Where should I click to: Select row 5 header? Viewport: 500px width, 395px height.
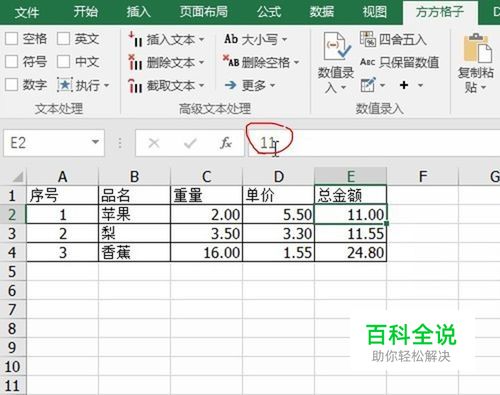(13, 272)
